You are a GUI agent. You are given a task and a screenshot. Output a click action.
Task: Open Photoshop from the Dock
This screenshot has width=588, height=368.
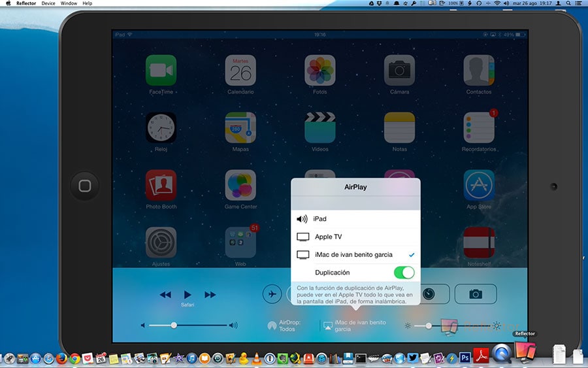point(465,358)
